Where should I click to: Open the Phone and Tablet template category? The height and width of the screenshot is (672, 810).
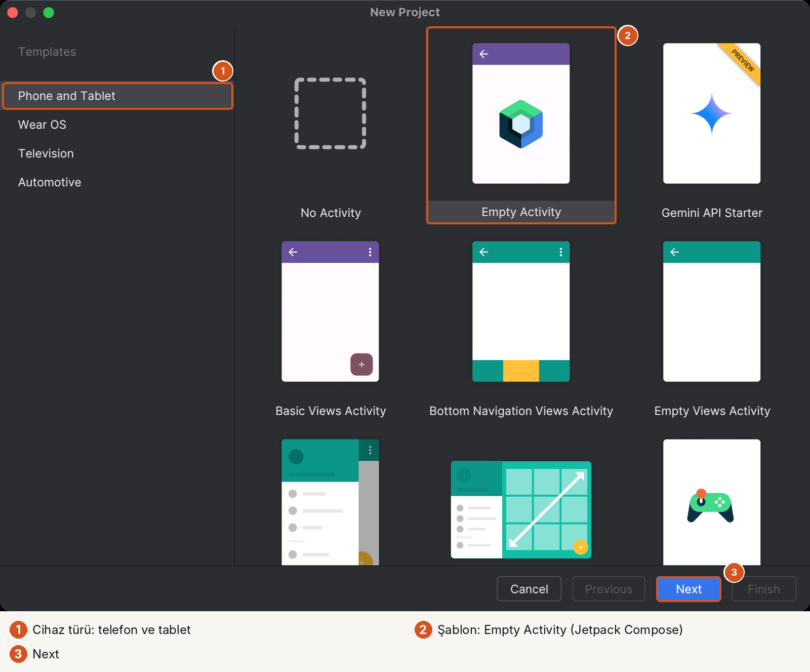click(117, 96)
